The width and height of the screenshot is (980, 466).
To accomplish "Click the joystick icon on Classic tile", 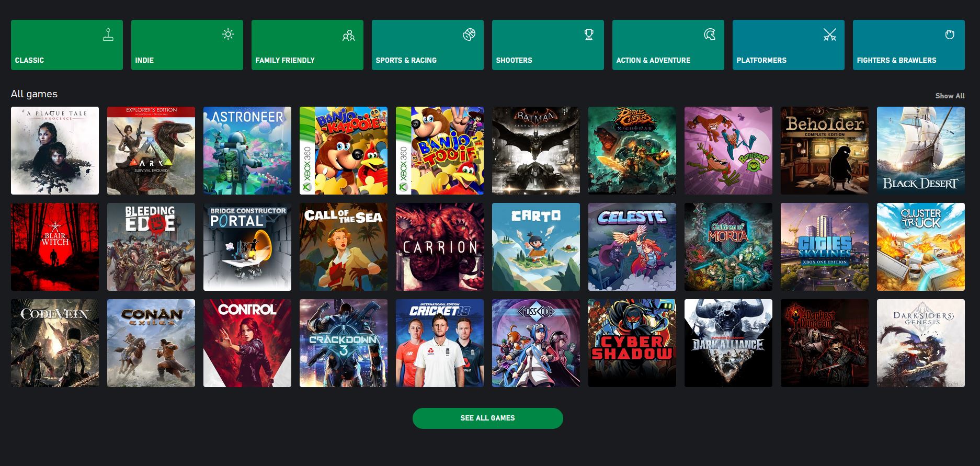I will click(x=108, y=35).
